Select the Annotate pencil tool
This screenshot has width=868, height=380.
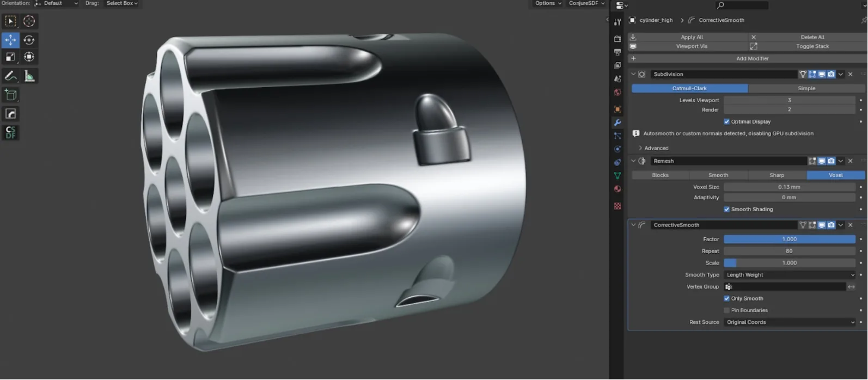[x=10, y=76]
